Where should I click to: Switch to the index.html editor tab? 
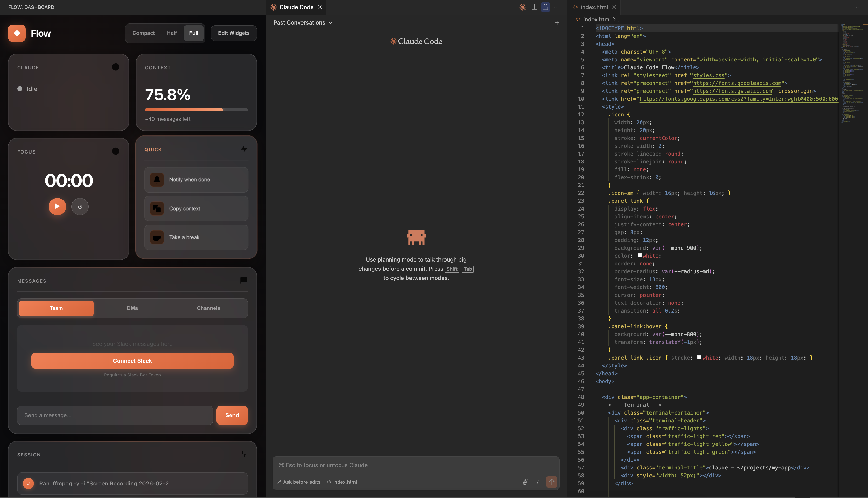pos(594,7)
